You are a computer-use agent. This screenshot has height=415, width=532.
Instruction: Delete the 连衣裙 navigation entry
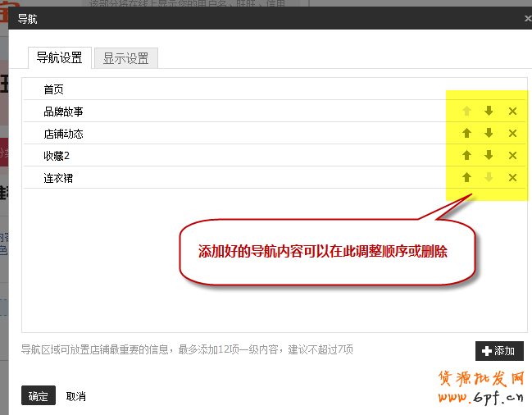coord(512,177)
